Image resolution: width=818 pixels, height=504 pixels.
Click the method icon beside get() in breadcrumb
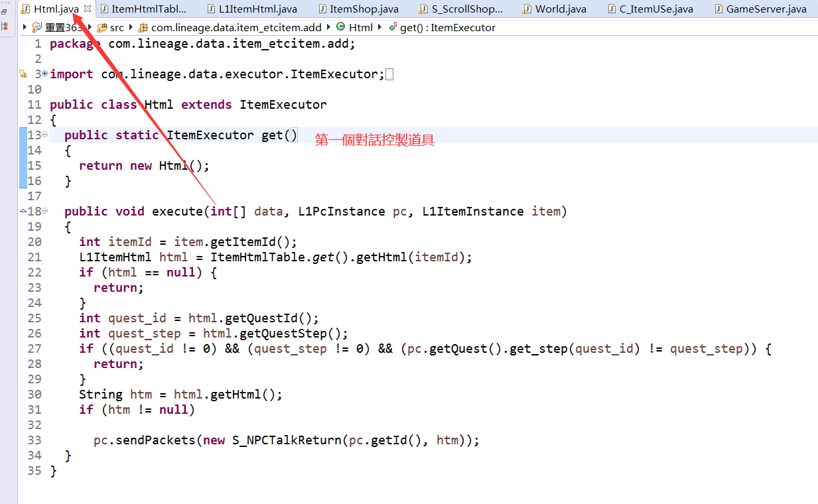[x=393, y=27]
